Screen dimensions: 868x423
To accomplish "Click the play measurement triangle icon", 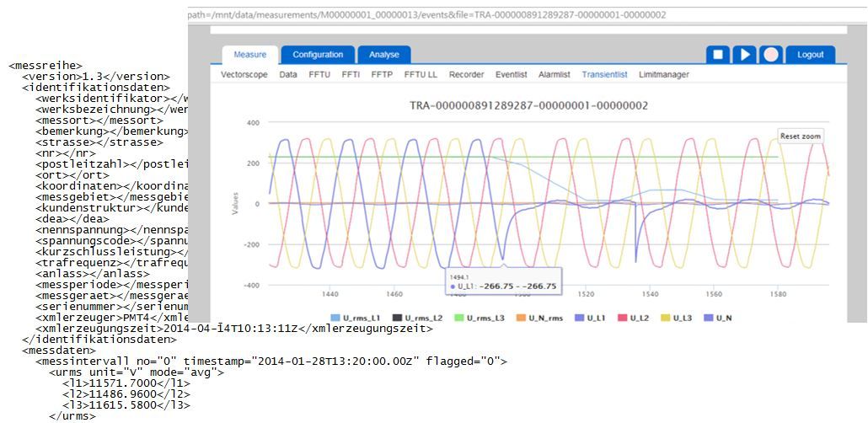I will [x=745, y=54].
